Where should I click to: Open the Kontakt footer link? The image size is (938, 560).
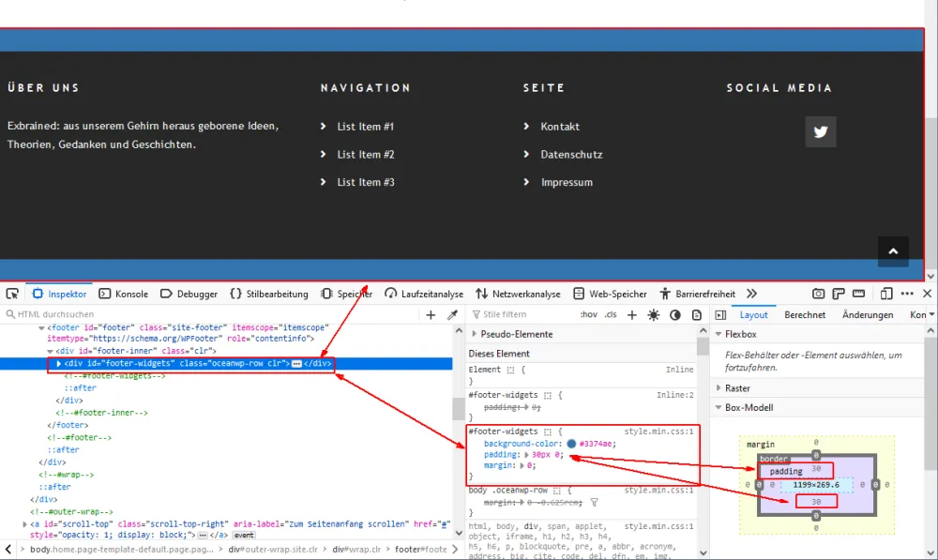tap(560, 127)
